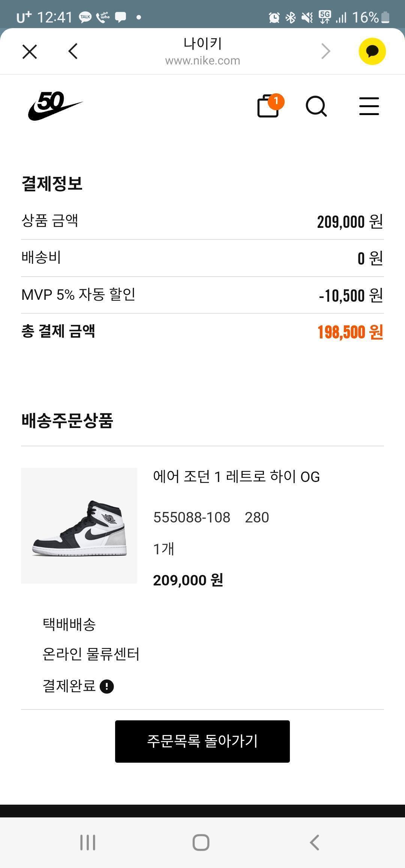Open the 에어 조던 1 레트로 하이 OG product link
The image size is (405, 868).
tap(236, 477)
